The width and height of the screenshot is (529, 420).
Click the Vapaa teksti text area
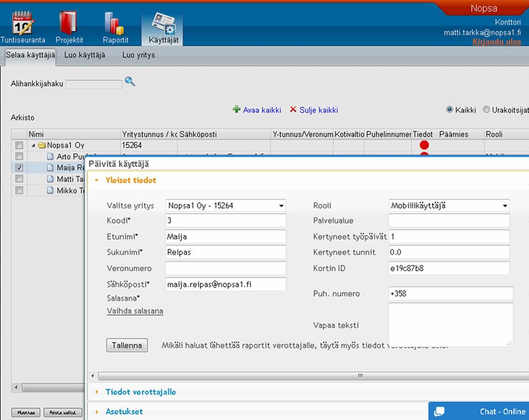pos(450,324)
